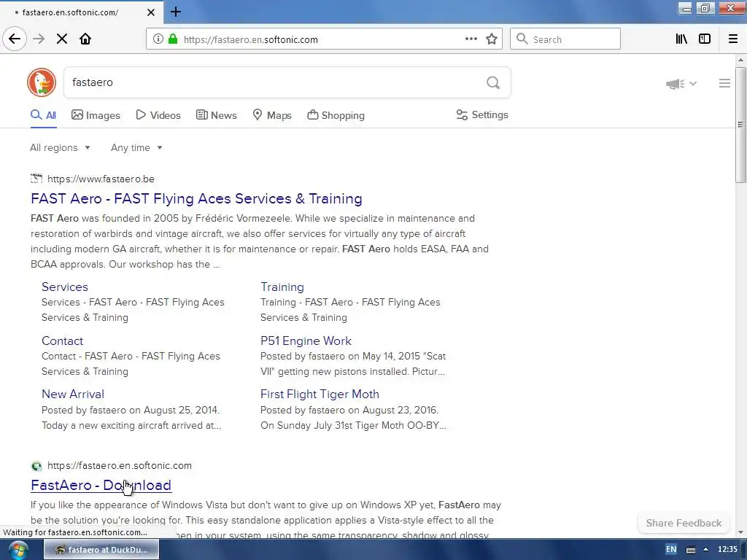Close the fastaero.en.softonic.com tab

(x=151, y=12)
